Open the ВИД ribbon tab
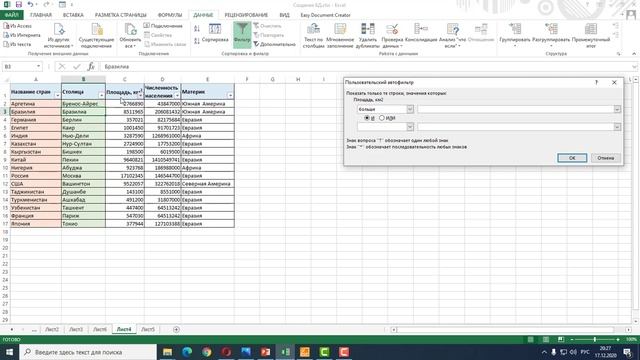 point(284,15)
